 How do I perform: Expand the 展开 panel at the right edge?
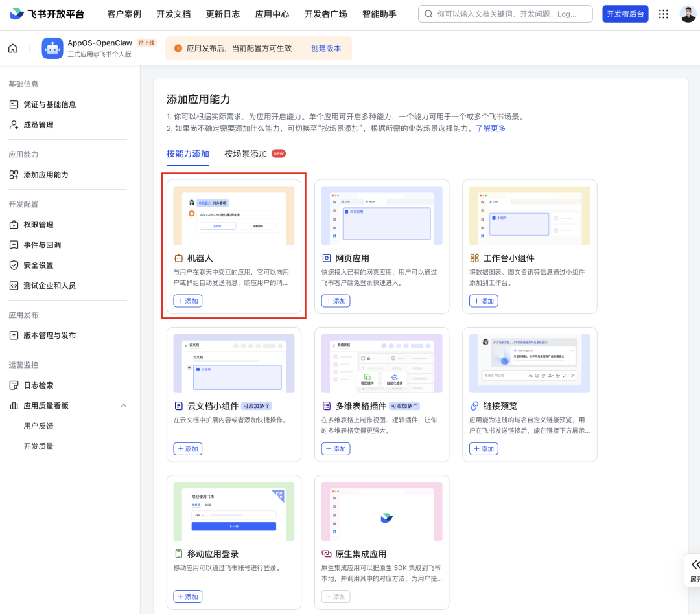[x=695, y=570]
